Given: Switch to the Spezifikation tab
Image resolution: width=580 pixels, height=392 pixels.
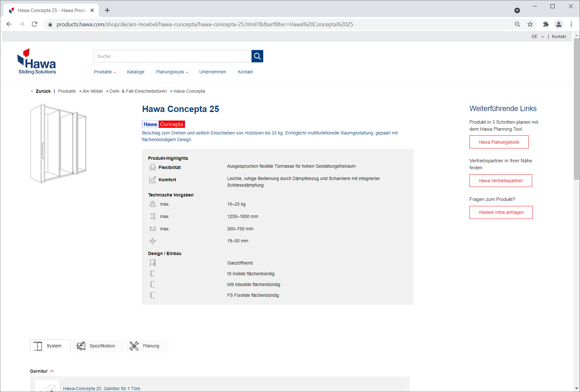Looking at the screenshot, I should tap(99, 346).
